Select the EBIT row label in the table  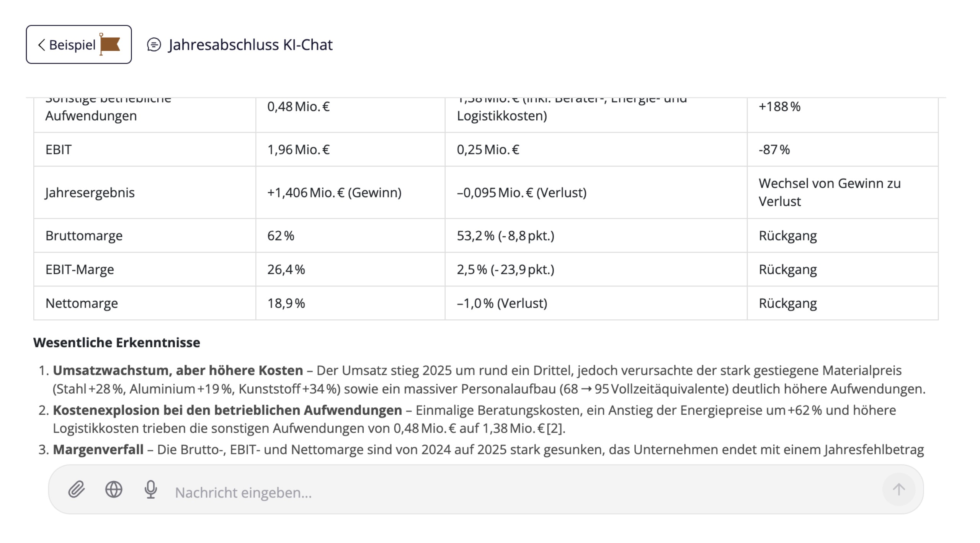[59, 150]
